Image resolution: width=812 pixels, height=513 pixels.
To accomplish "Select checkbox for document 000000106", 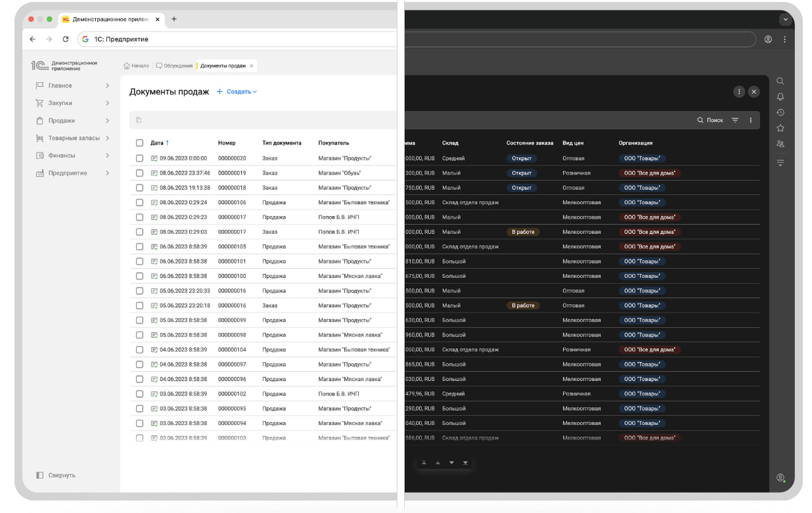I will coord(139,202).
